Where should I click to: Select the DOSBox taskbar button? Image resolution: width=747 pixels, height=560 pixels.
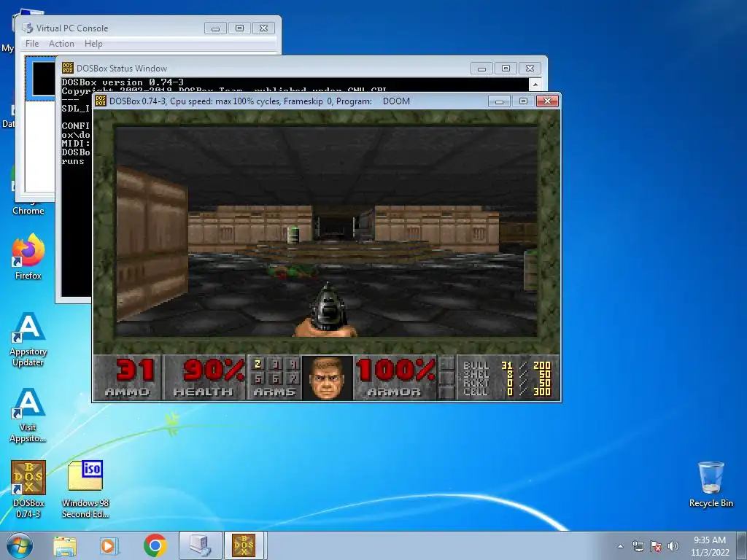244,545
